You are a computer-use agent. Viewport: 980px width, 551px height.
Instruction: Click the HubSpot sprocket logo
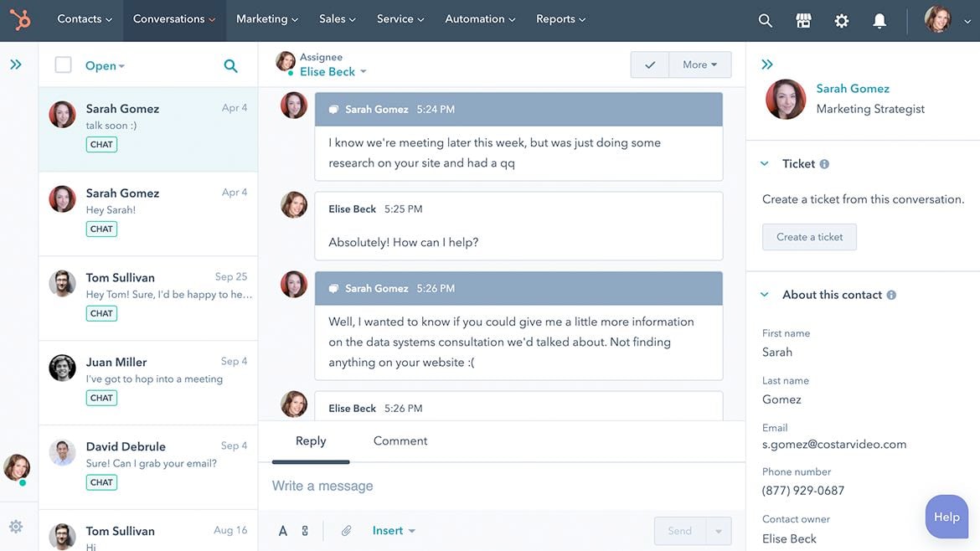point(20,18)
